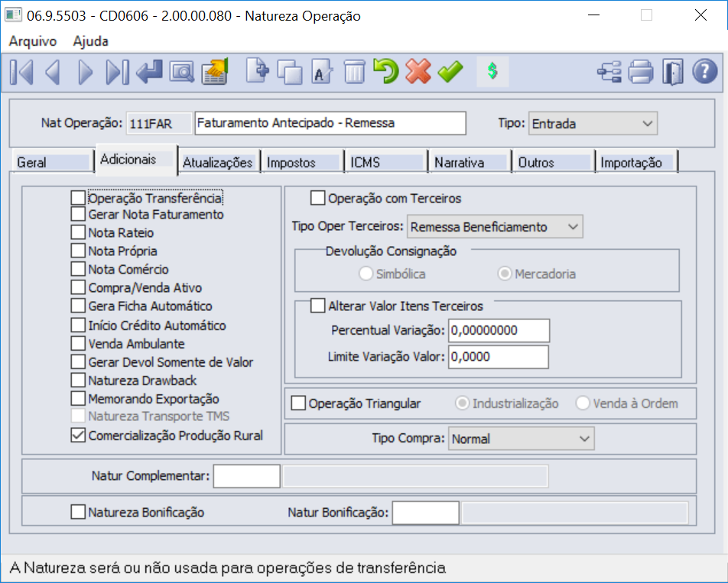Select the Adicionais tab

tap(136, 159)
